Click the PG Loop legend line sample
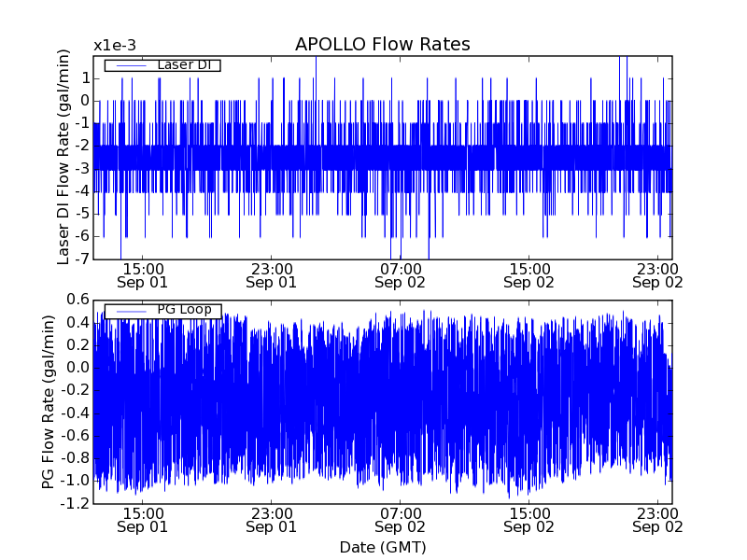The width and height of the screenshot is (747, 560). (131, 312)
